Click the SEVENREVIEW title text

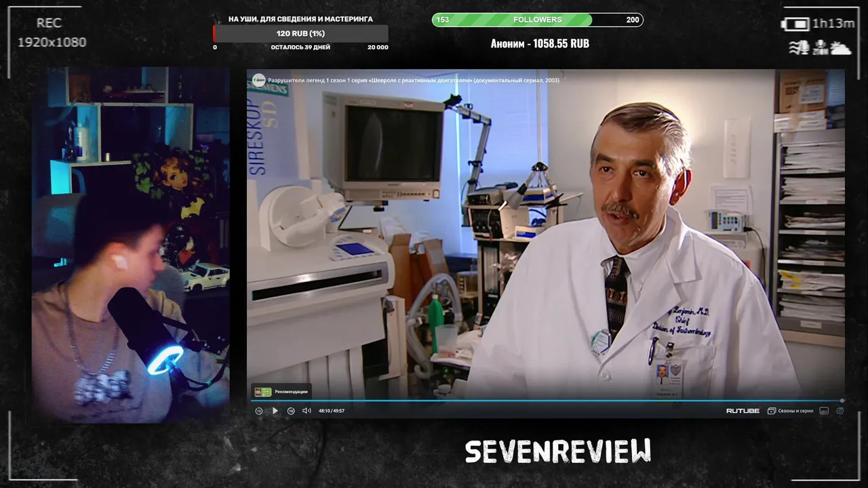[557, 451]
